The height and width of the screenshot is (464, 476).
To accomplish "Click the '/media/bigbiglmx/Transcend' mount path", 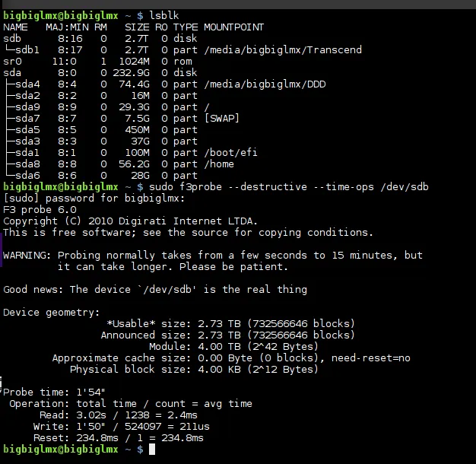I will point(283,50).
